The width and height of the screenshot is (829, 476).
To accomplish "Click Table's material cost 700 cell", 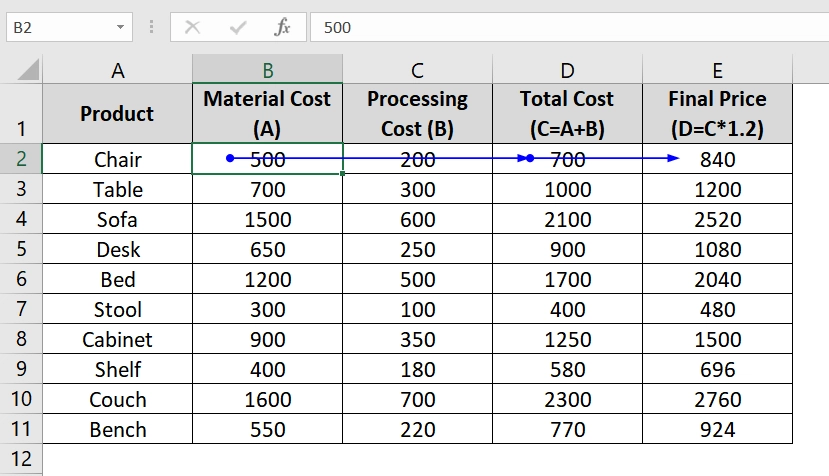I will tap(268, 189).
